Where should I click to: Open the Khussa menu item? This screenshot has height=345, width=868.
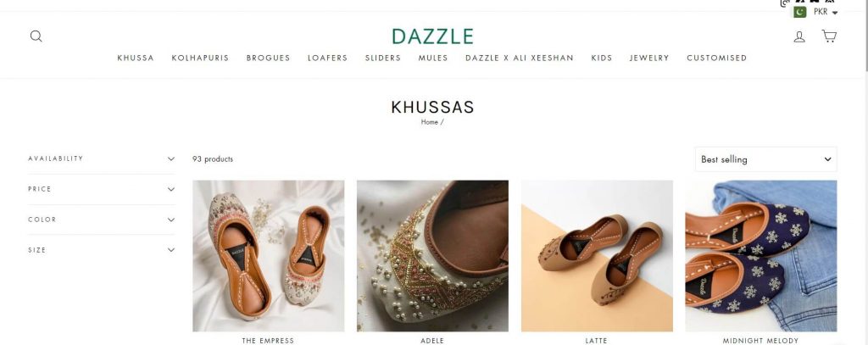click(x=136, y=58)
